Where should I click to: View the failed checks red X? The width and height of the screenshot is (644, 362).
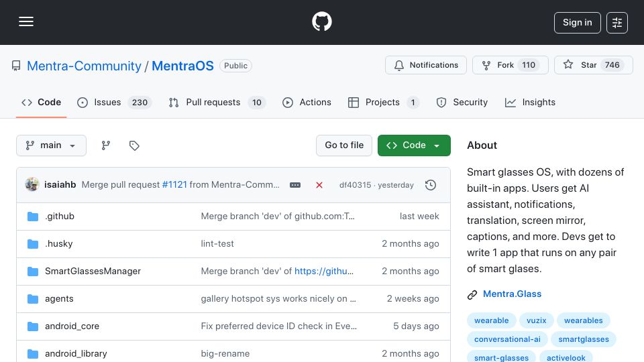pyautogui.click(x=319, y=185)
